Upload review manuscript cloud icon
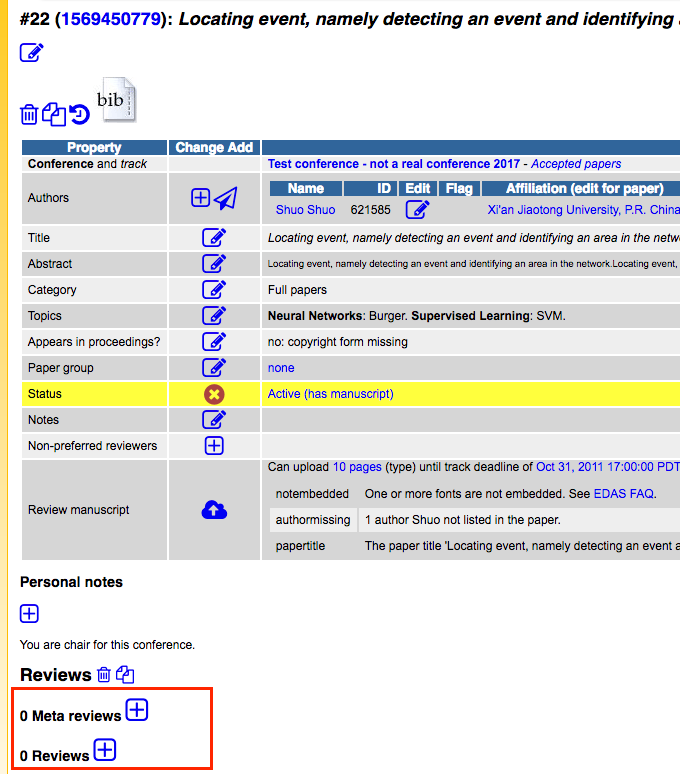This screenshot has height=774, width=680. pos(214,510)
